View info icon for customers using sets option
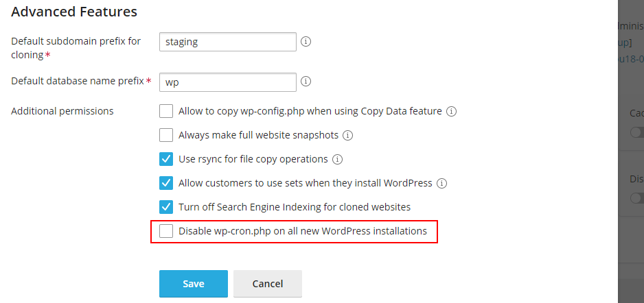The image size is (644, 303). point(441,183)
